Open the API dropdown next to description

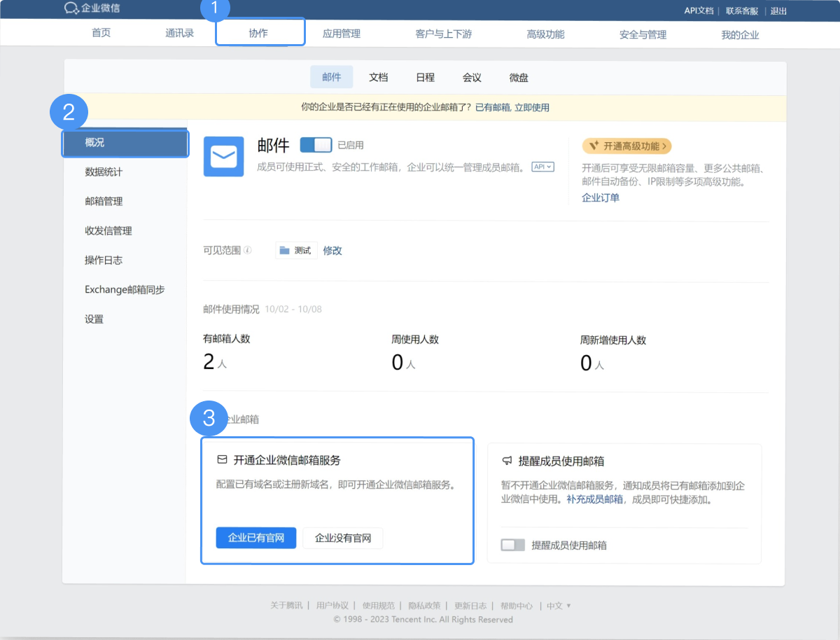click(543, 167)
